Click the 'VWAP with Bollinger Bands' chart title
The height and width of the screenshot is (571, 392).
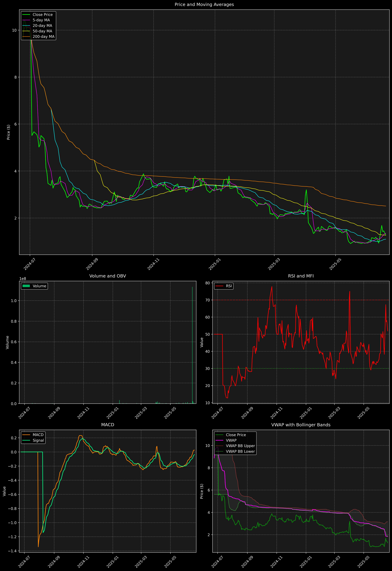coord(301,425)
